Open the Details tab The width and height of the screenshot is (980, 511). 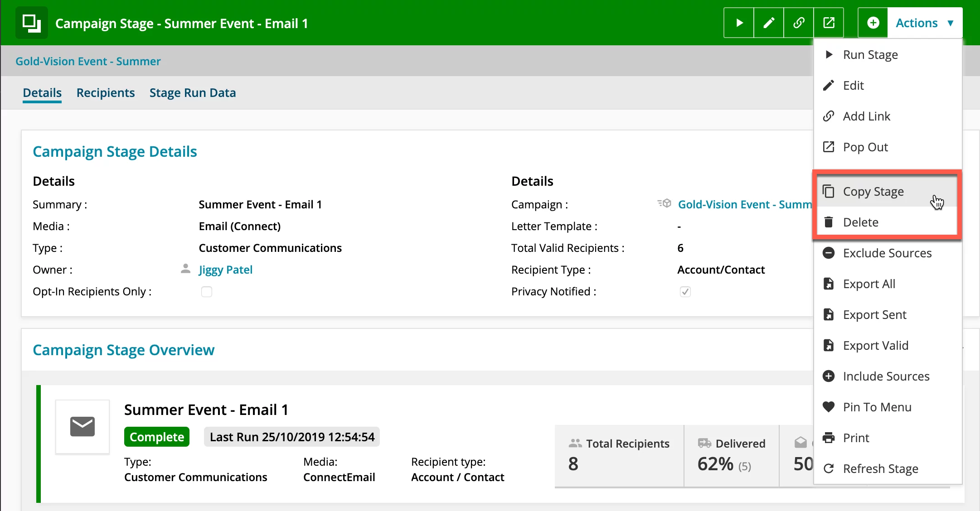[x=42, y=93]
